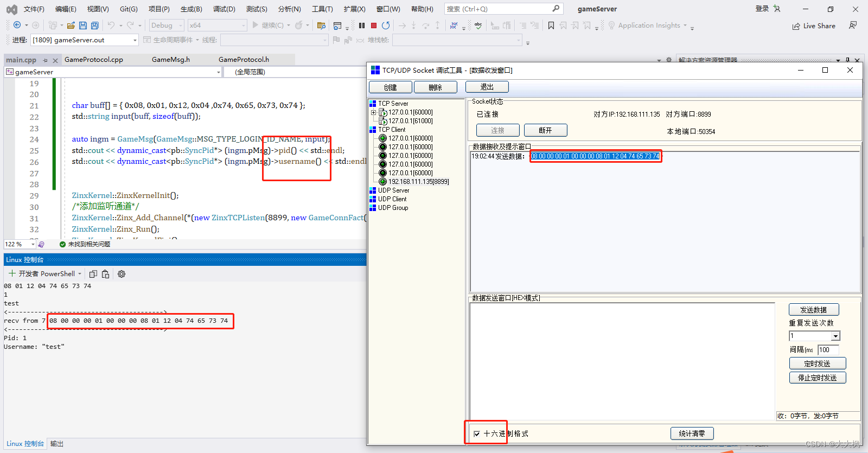This screenshot has width=868, height=453.
Task: Click the hot reload flame icon
Action: [299, 25]
